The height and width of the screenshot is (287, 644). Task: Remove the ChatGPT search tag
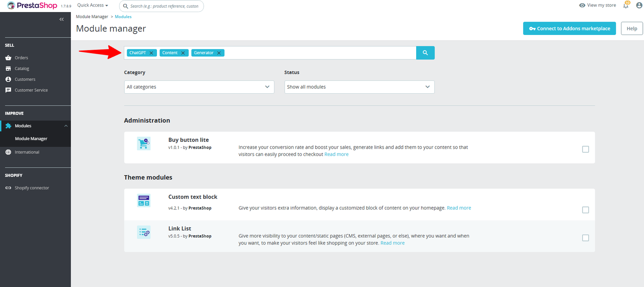[x=151, y=53]
